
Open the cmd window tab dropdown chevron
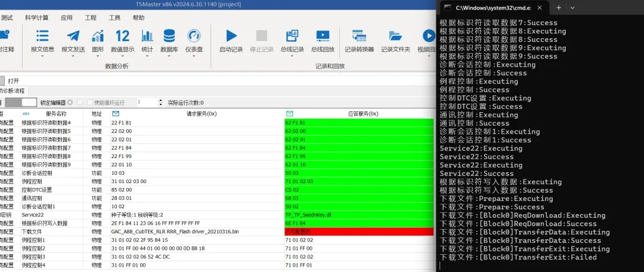(x=572, y=8)
